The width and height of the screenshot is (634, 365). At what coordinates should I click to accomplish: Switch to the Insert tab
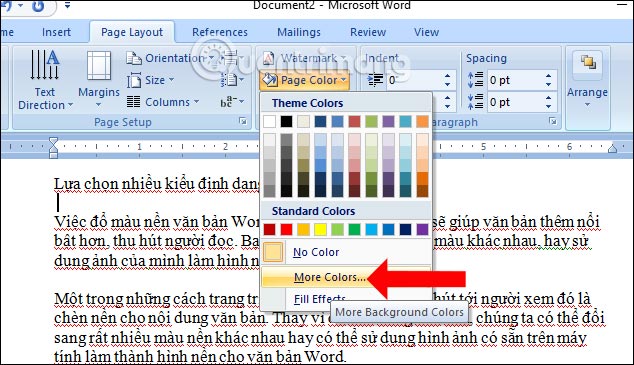pos(56,32)
